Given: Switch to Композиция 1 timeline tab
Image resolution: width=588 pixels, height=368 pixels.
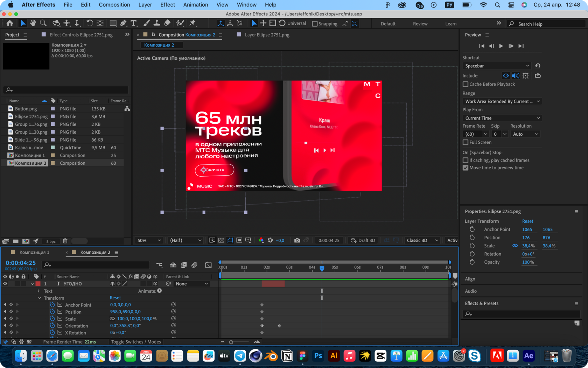Looking at the screenshot, I should point(34,252).
